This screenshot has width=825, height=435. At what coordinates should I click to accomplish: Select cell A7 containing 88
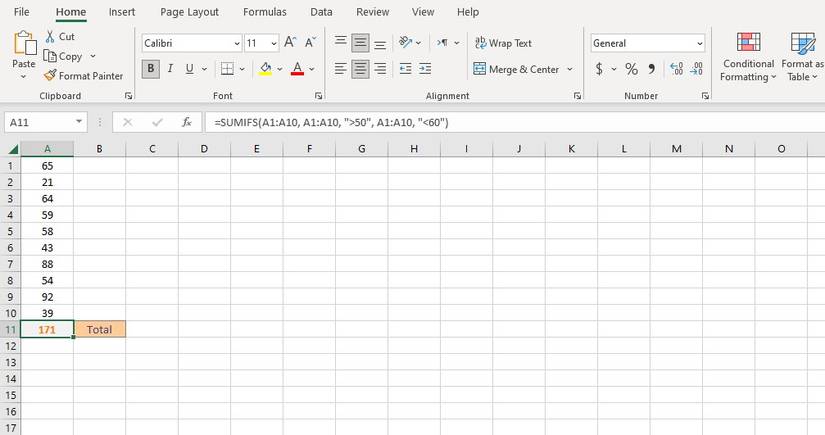[x=47, y=264]
